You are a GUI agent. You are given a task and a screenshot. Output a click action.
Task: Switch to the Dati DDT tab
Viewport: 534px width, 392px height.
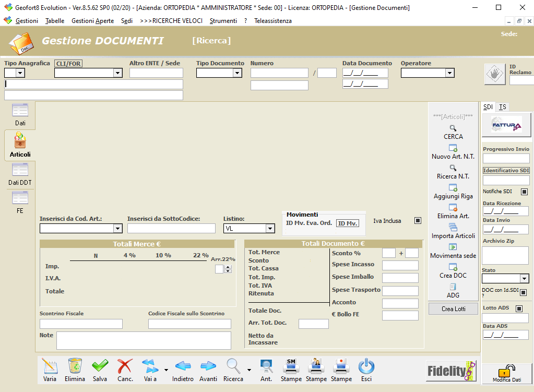(x=20, y=174)
